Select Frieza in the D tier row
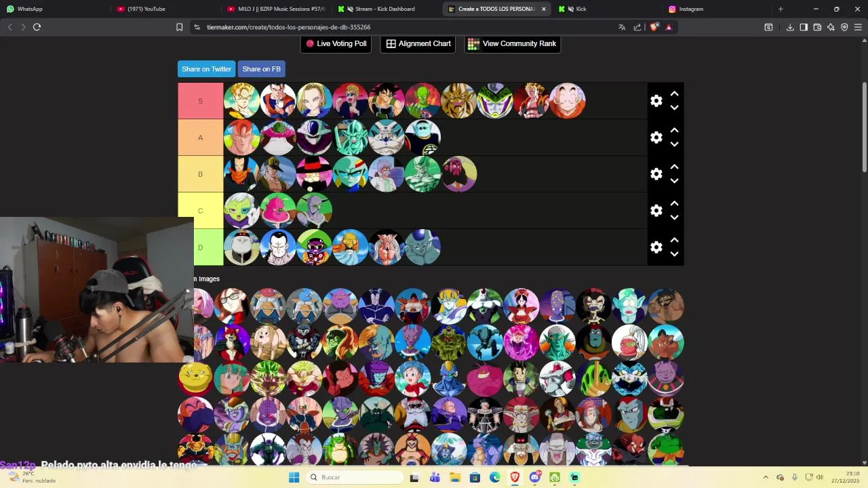The image size is (868, 488). click(x=422, y=247)
